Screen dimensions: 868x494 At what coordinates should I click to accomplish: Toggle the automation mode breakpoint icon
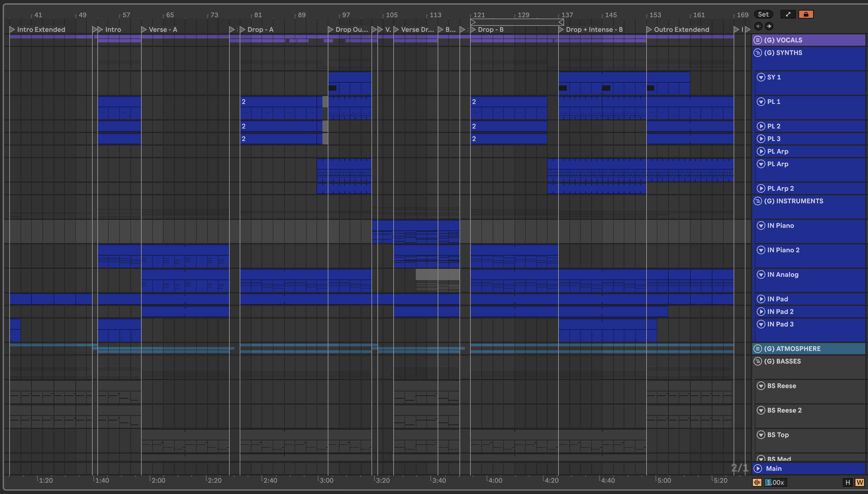coord(788,14)
